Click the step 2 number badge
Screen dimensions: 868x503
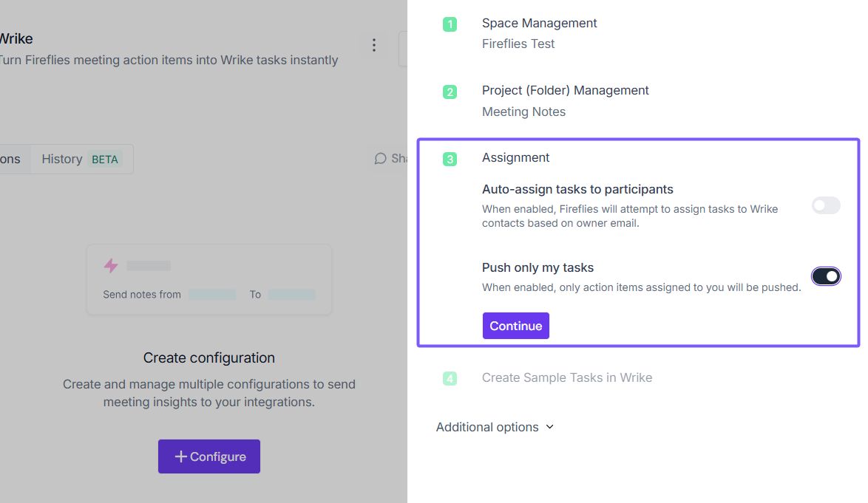[x=450, y=92]
